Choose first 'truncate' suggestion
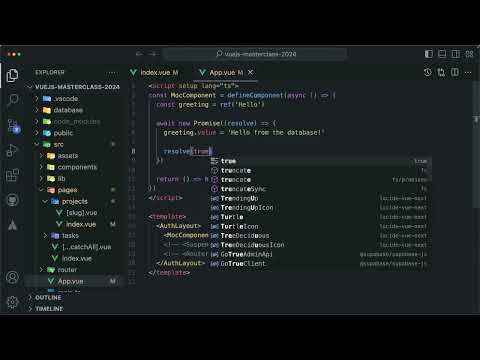Screen dimensions: 480x360 pyautogui.click(x=321, y=170)
